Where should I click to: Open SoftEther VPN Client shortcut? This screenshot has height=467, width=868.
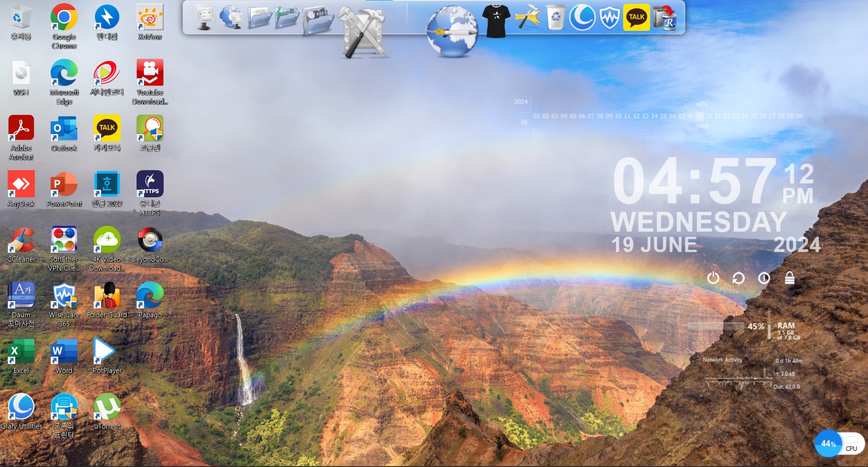coord(64,249)
